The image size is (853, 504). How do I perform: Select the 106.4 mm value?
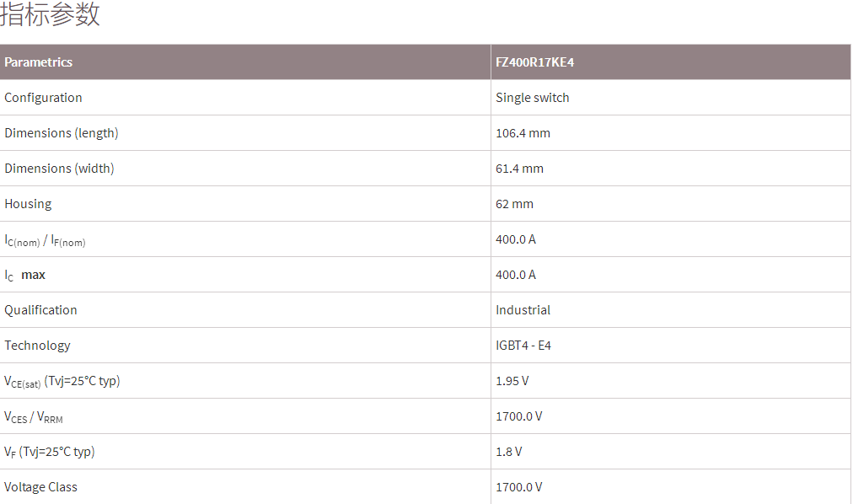[x=523, y=133]
